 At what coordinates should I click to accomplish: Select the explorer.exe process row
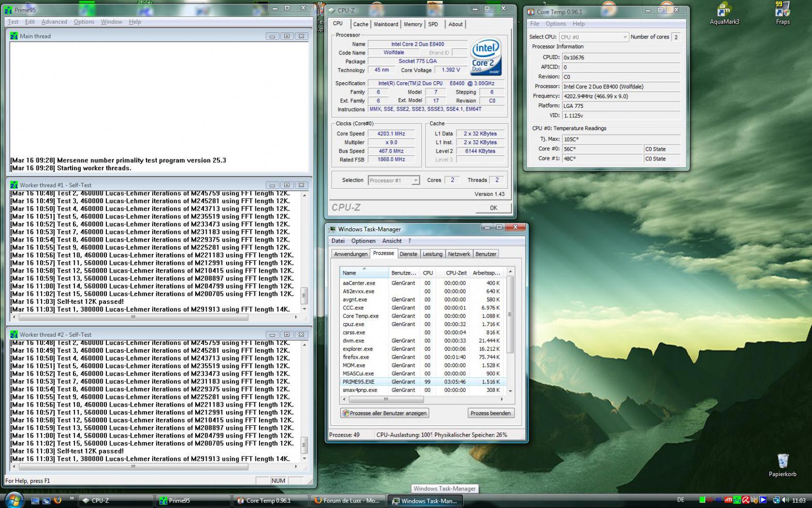[x=422, y=349]
